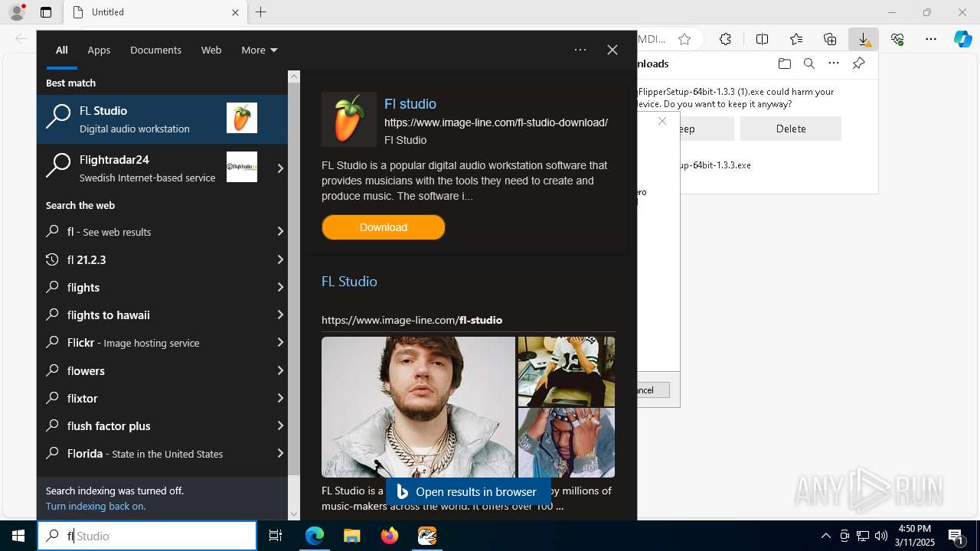Expand the Flickr suggestion arrow

coord(280,343)
